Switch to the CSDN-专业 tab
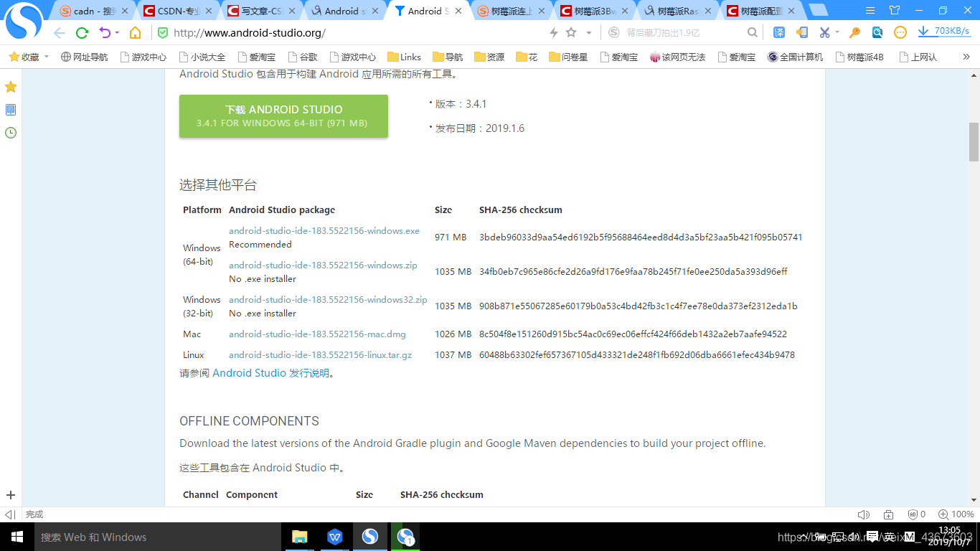Viewport: 980px width, 551px height. coord(179,11)
